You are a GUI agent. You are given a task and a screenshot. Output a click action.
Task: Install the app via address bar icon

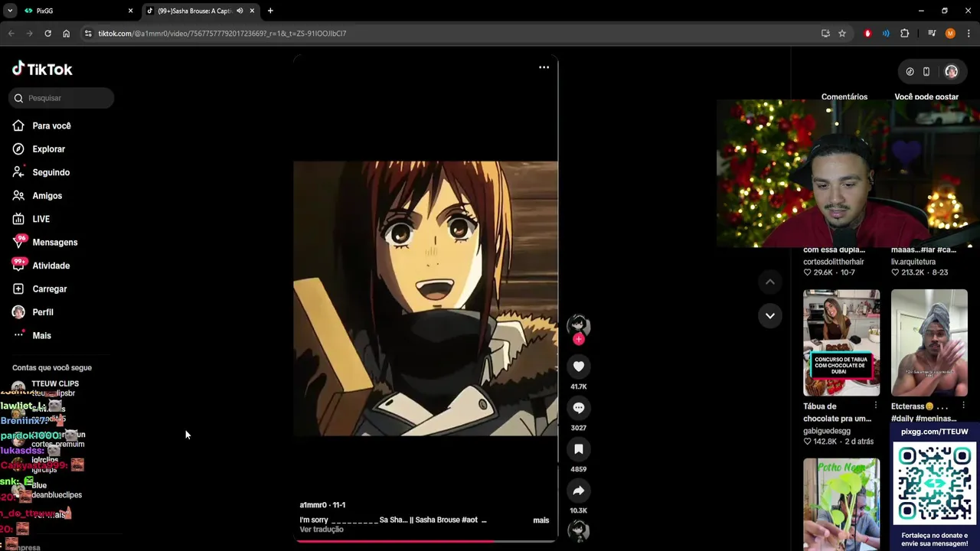point(825,34)
